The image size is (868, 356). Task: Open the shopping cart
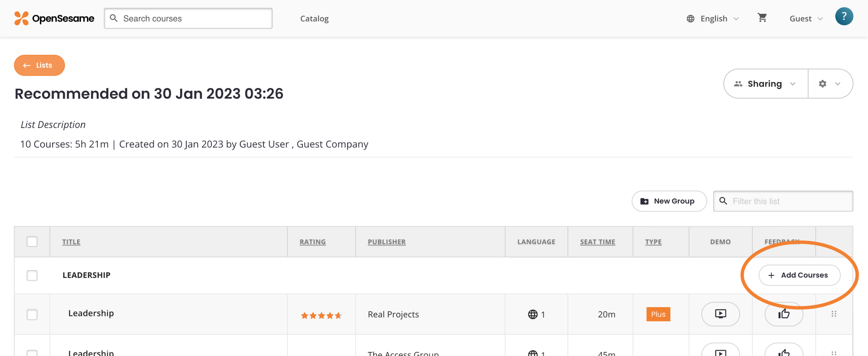tap(762, 18)
